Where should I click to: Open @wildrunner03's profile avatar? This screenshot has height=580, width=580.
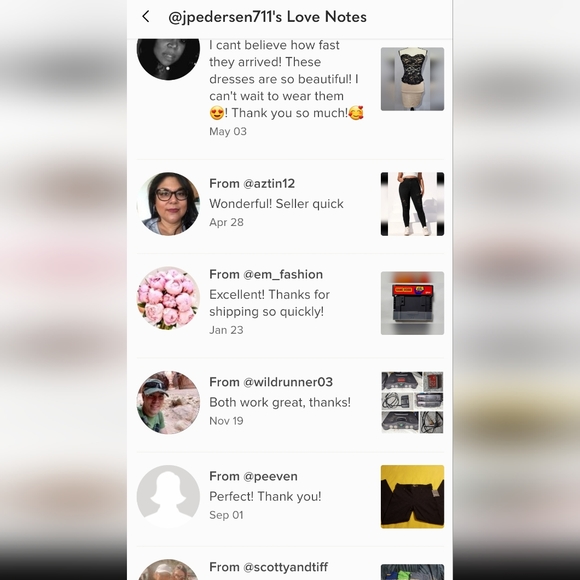click(168, 402)
